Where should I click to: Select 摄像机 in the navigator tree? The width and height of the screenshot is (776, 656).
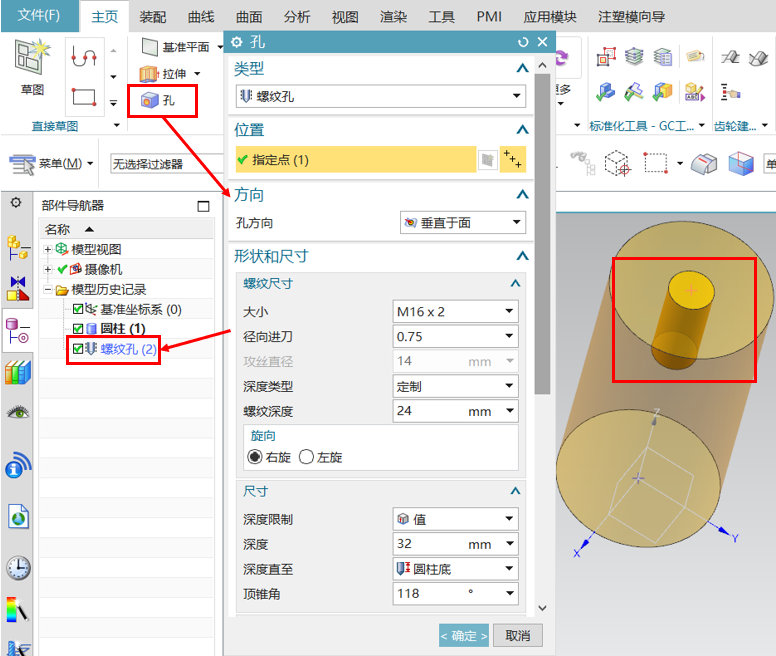click(103, 269)
